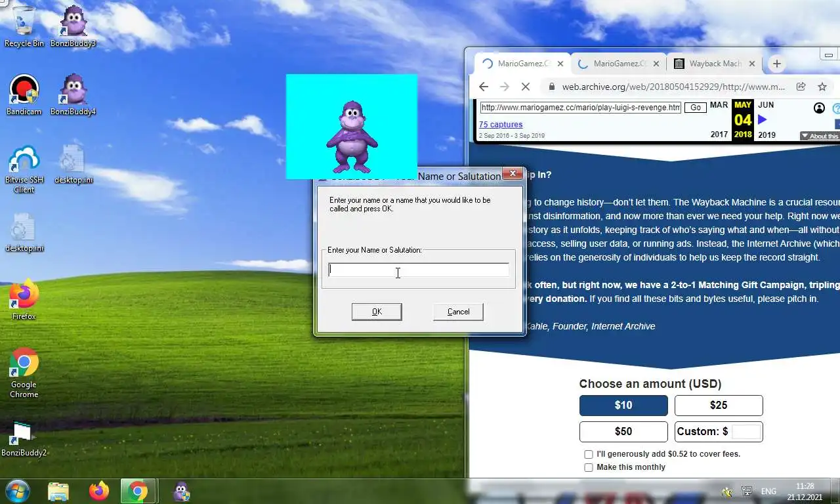Select the Bandicam desktop shortcut

24,95
